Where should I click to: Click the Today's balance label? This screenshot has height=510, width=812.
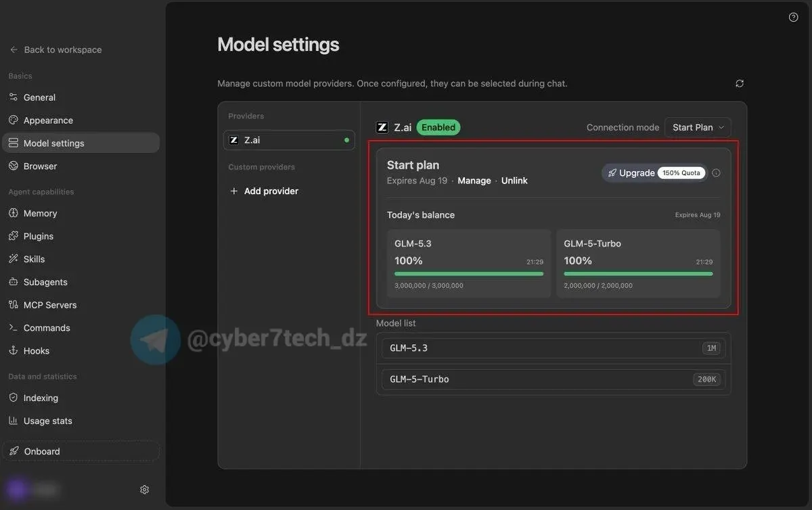(421, 215)
